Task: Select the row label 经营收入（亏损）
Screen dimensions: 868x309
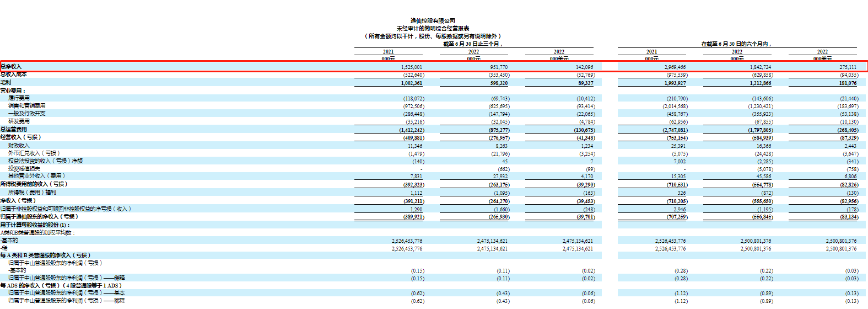Action: (21, 137)
